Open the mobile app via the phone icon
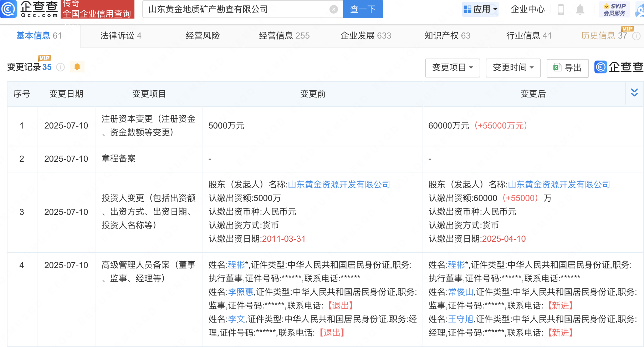The width and height of the screenshot is (644, 347). tap(560, 10)
